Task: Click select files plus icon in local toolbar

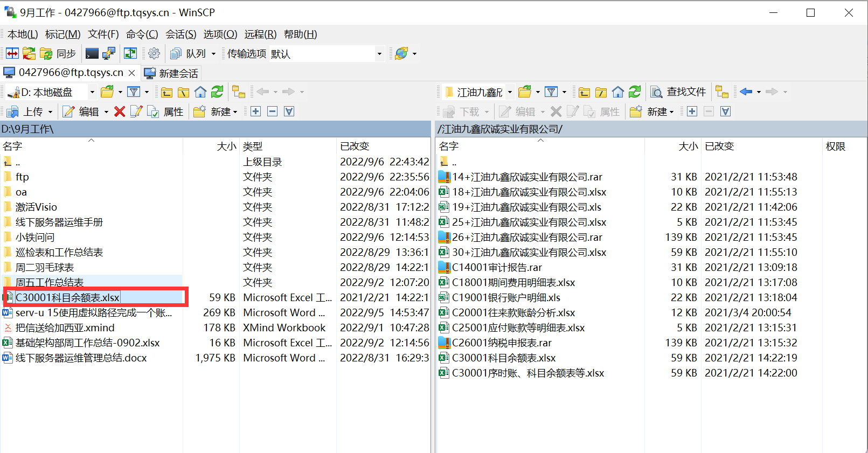Action: (256, 111)
